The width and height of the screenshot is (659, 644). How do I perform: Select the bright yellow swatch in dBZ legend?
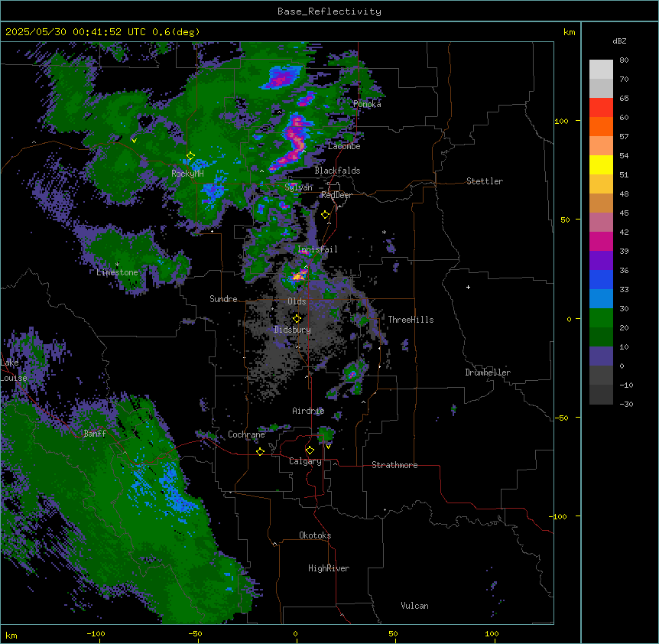[x=601, y=164]
